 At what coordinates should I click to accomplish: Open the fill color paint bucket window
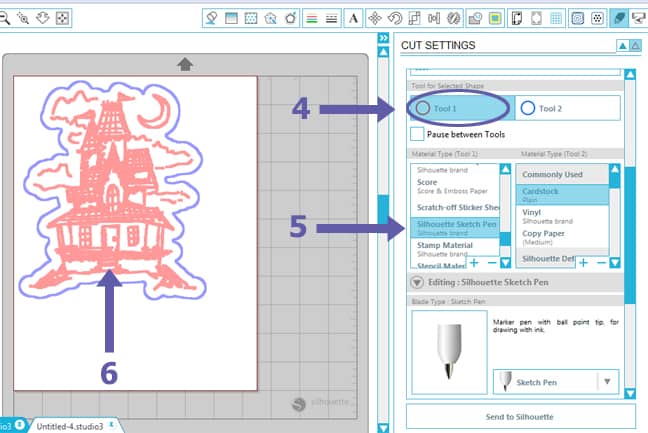tap(211, 18)
